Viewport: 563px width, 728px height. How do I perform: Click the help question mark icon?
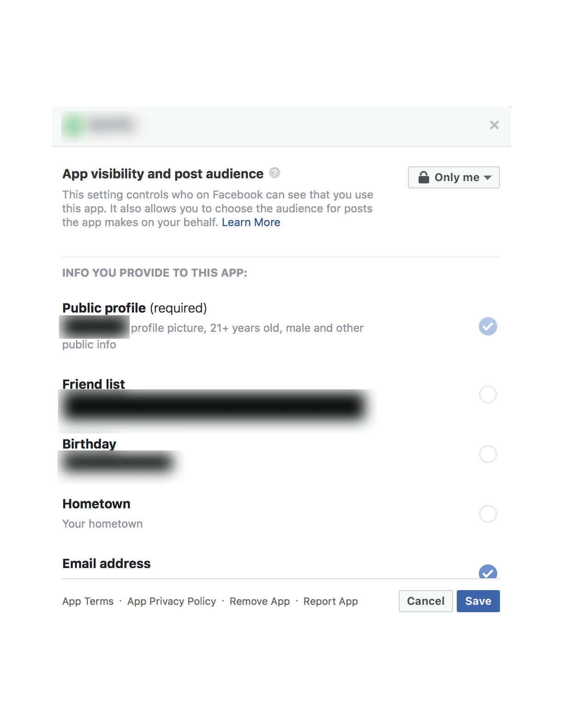tap(275, 173)
